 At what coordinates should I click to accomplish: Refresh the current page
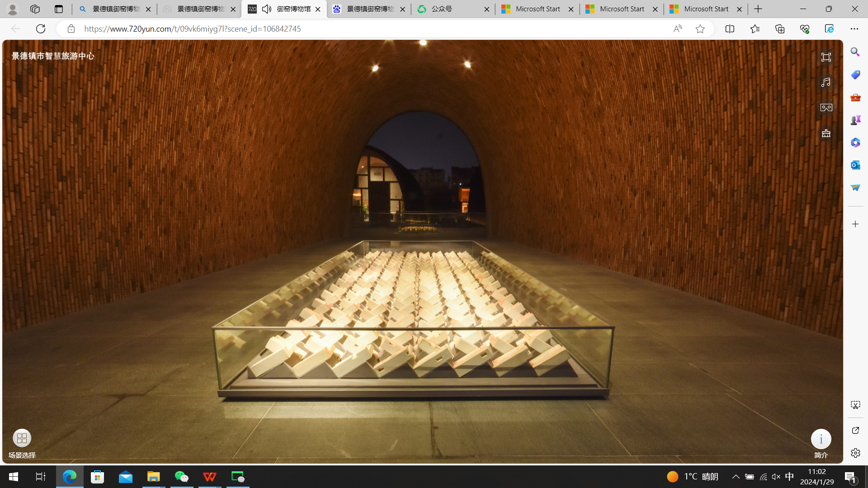pos(41,29)
